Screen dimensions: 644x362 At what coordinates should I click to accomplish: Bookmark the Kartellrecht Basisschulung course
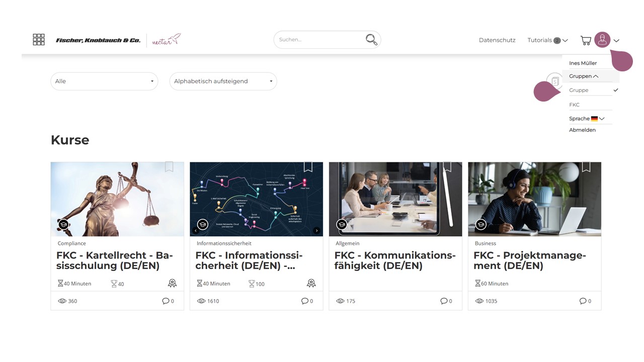tap(169, 167)
